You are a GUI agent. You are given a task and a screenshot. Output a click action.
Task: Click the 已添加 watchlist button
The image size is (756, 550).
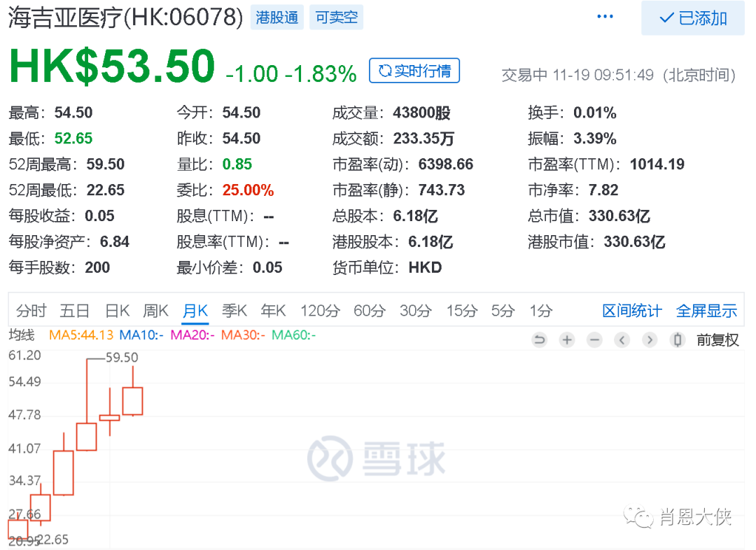coord(692,17)
